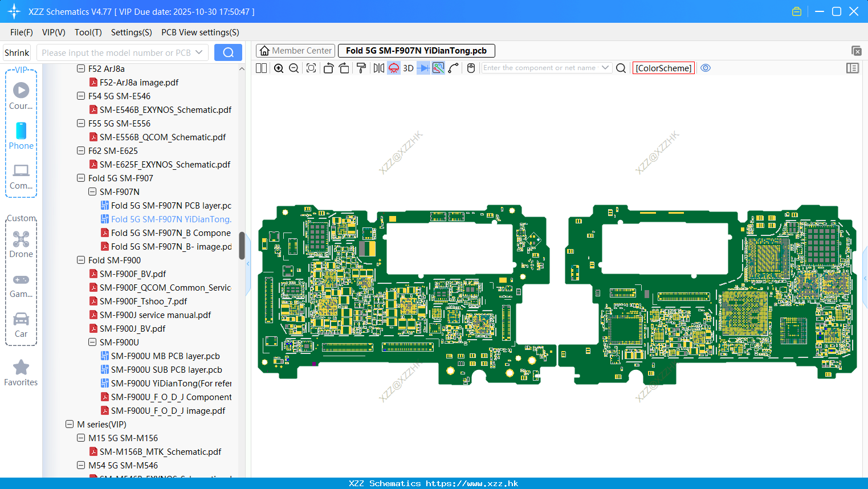This screenshot has height=489, width=868.
Task: Select the connection line curve tool
Action: (454, 68)
